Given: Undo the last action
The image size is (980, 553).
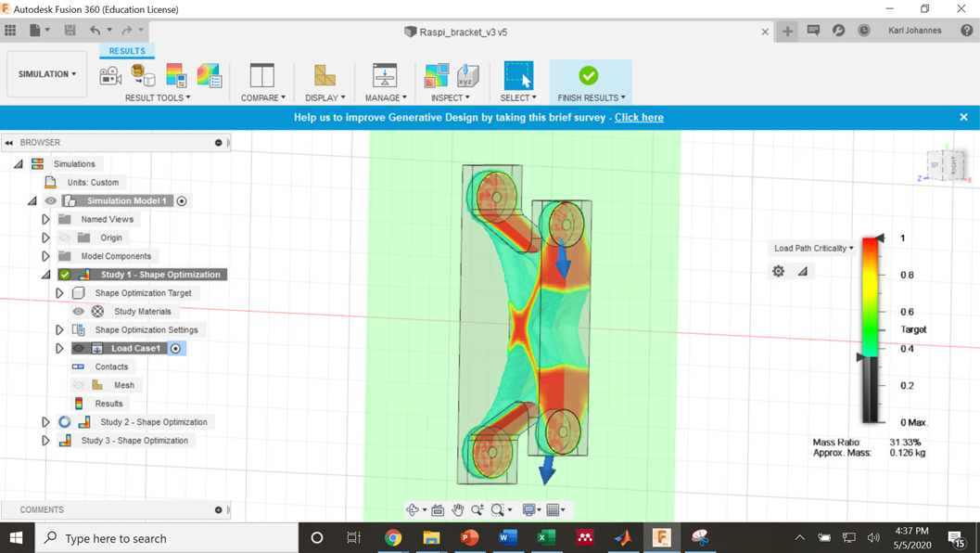Looking at the screenshot, I should tap(95, 30).
